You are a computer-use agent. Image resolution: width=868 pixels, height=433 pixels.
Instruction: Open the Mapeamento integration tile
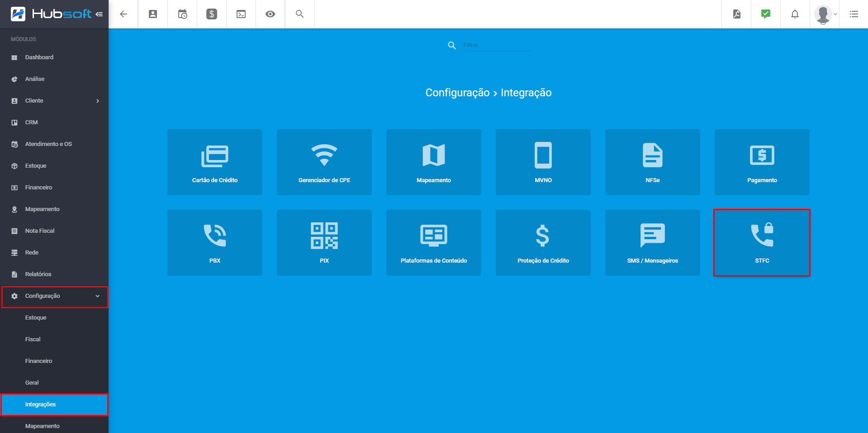[x=434, y=162]
